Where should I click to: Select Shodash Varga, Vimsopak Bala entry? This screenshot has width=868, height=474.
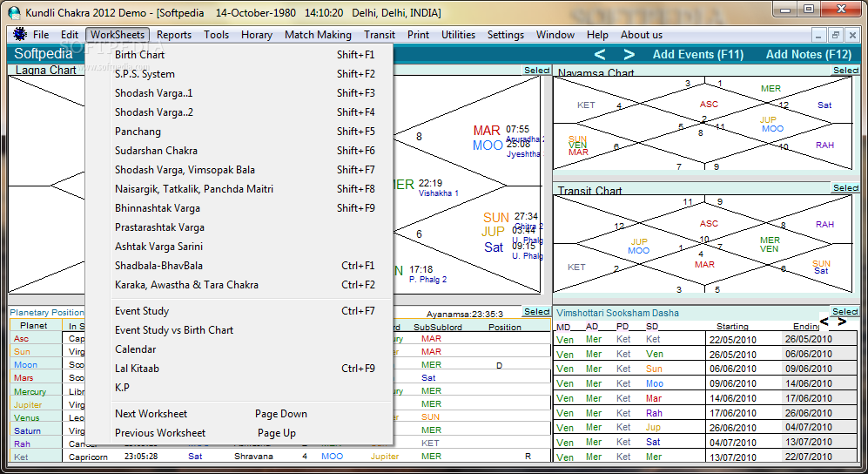(x=239, y=169)
